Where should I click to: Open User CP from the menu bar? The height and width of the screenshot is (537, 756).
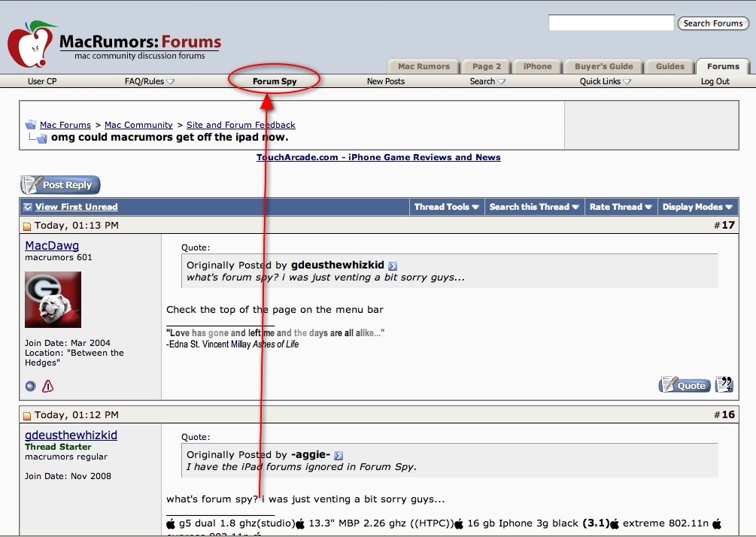(x=42, y=81)
